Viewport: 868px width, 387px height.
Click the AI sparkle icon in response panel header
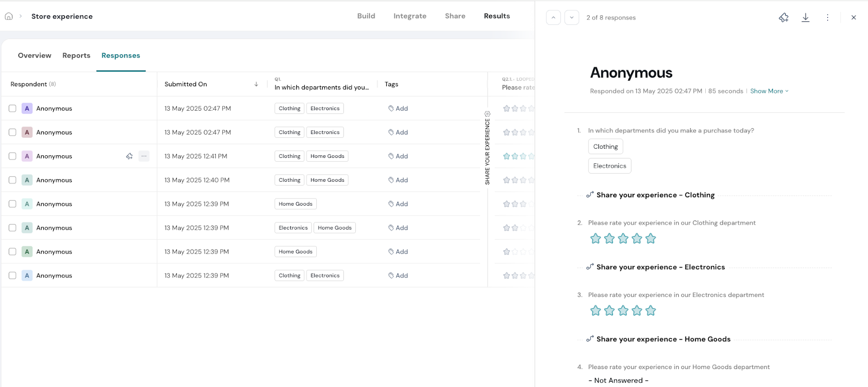[783, 17]
